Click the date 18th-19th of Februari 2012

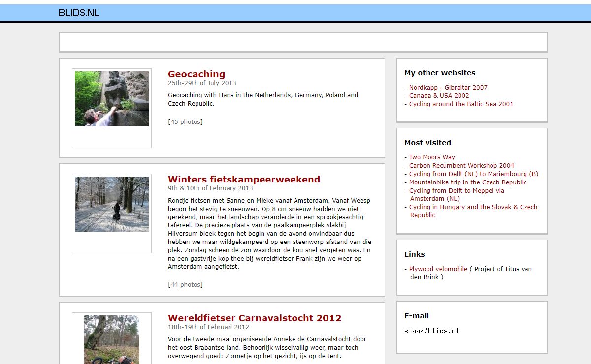pos(208,327)
